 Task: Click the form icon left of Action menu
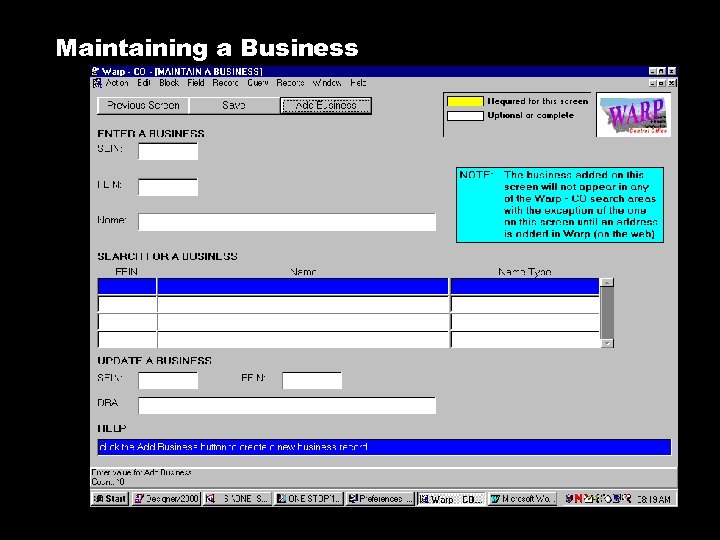point(97,83)
